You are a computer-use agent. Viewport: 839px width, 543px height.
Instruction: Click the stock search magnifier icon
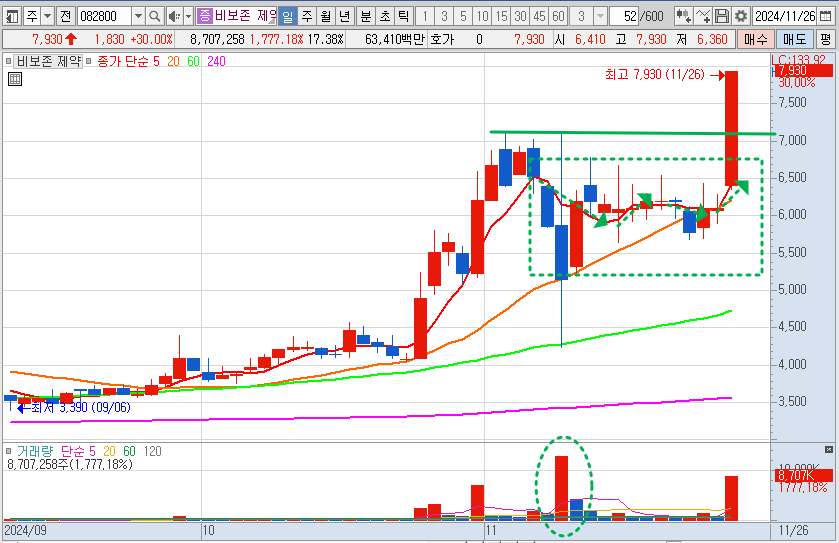click(x=154, y=17)
